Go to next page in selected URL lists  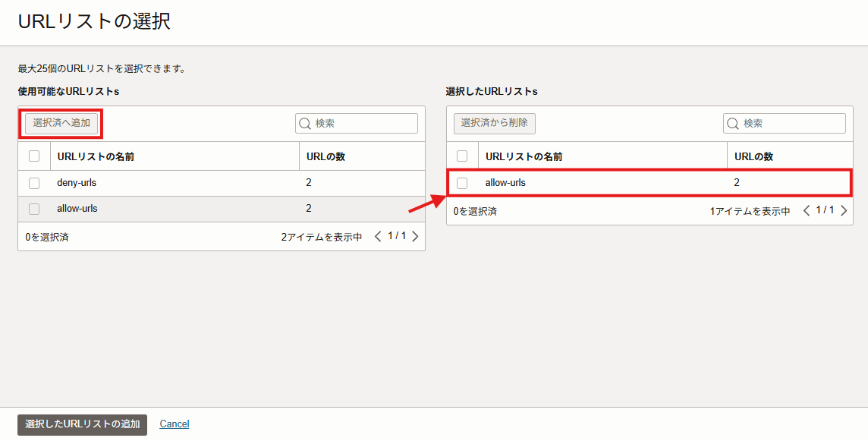pyautogui.click(x=843, y=211)
